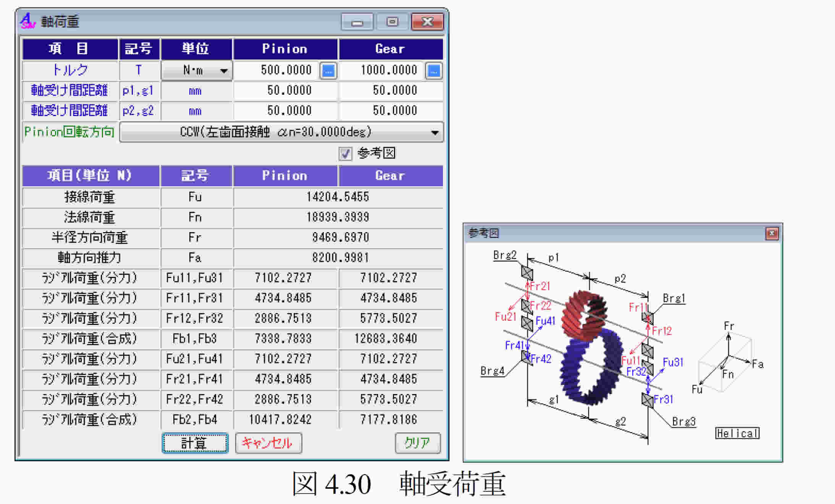This screenshot has width=835, height=504.
Task: Open the Pinion回転方向 CCW dropdown
Action: pos(281,132)
